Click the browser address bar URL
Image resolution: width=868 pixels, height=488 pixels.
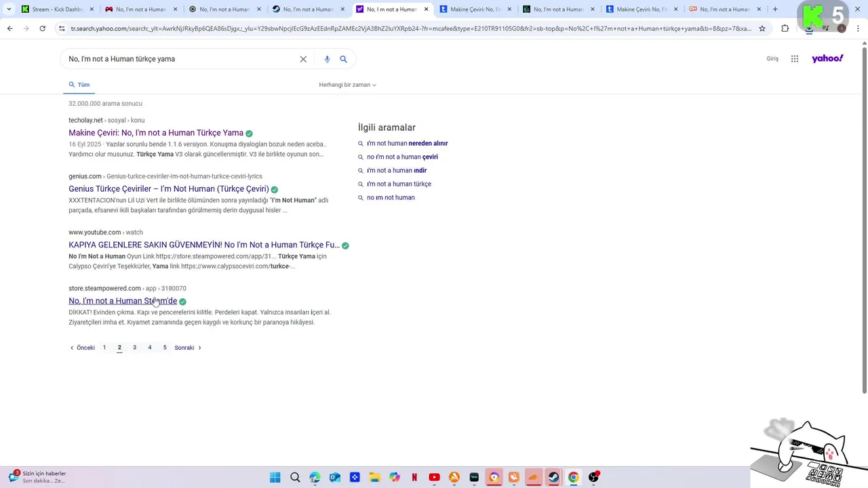(x=410, y=28)
